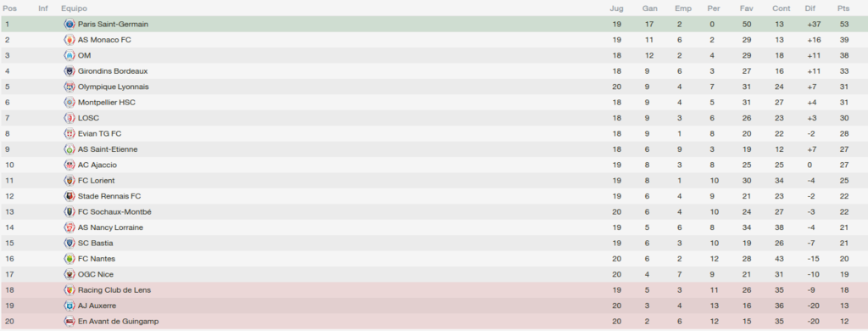Select the LOSC club crest icon
The image size is (868, 331).
pyautogui.click(x=70, y=118)
